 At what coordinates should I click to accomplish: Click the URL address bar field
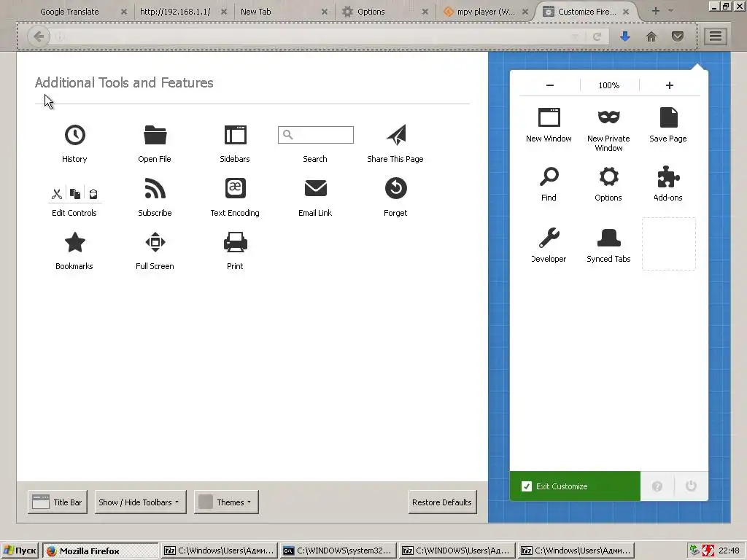[315, 36]
